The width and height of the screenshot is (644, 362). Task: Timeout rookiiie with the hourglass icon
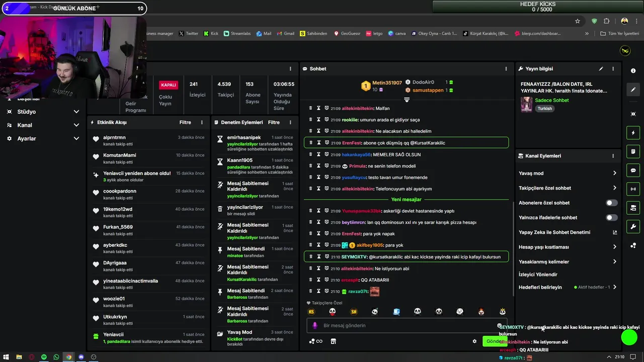(x=318, y=120)
